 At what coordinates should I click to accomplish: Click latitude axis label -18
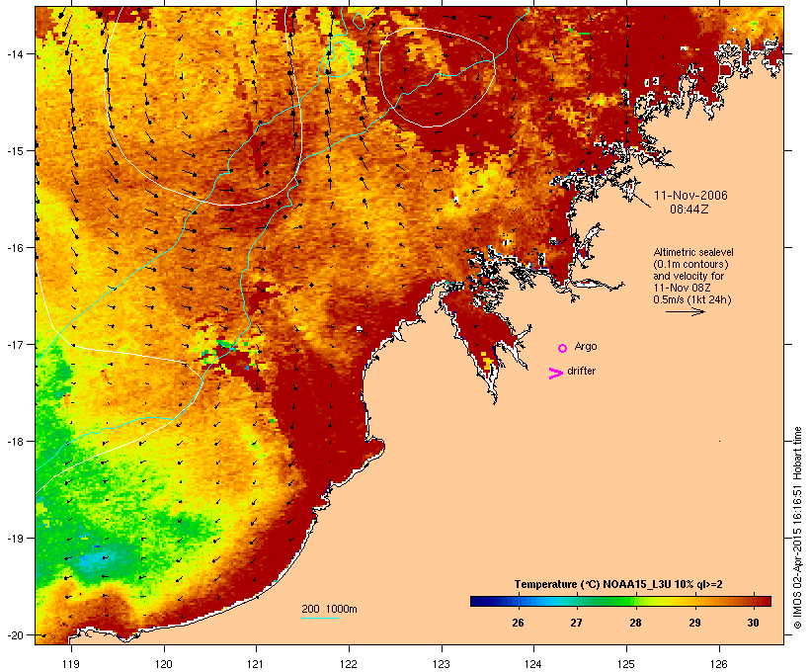[14, 442]
